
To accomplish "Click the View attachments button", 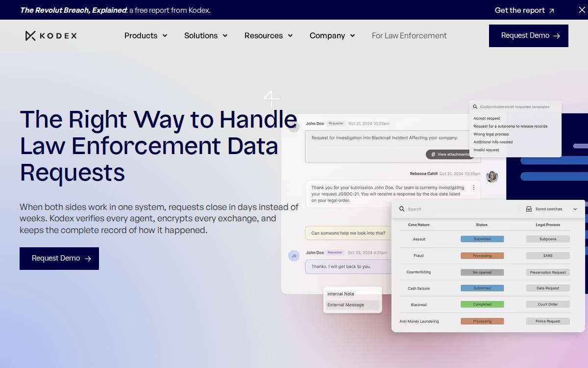I will (450, 155).
